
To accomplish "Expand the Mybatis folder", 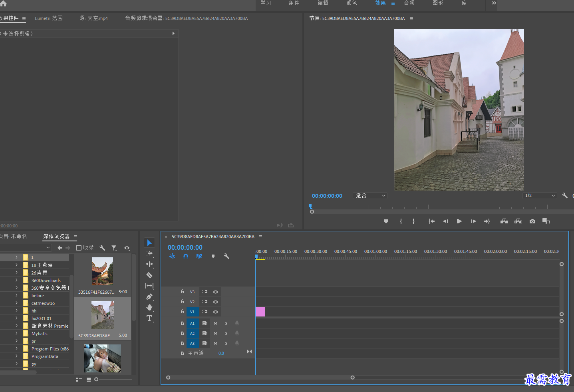I will pyautogui.click(x=16, y=333).
